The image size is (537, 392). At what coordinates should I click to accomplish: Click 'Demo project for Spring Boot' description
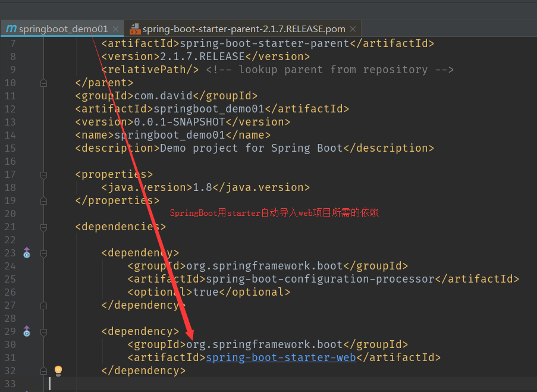point(252,148)
